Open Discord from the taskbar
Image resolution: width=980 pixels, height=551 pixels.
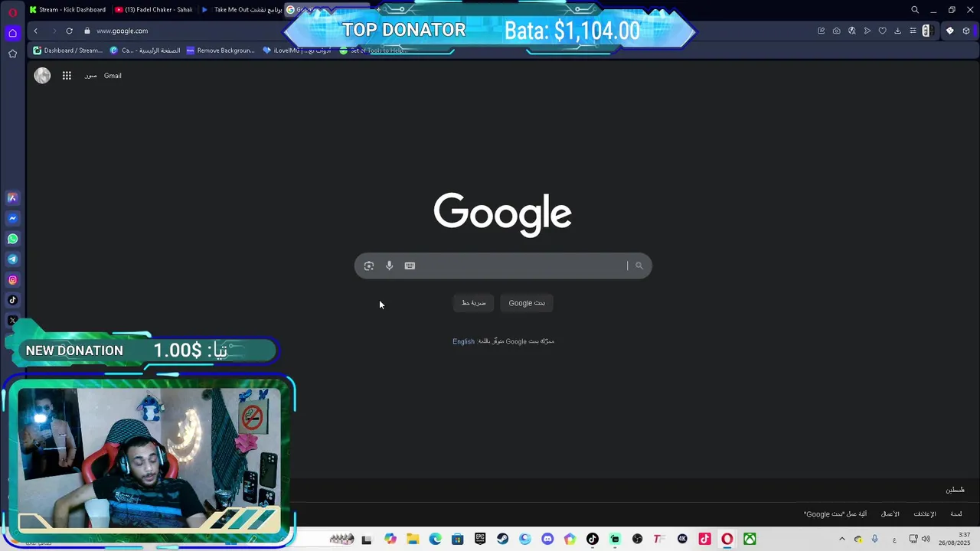pos(547,540)
